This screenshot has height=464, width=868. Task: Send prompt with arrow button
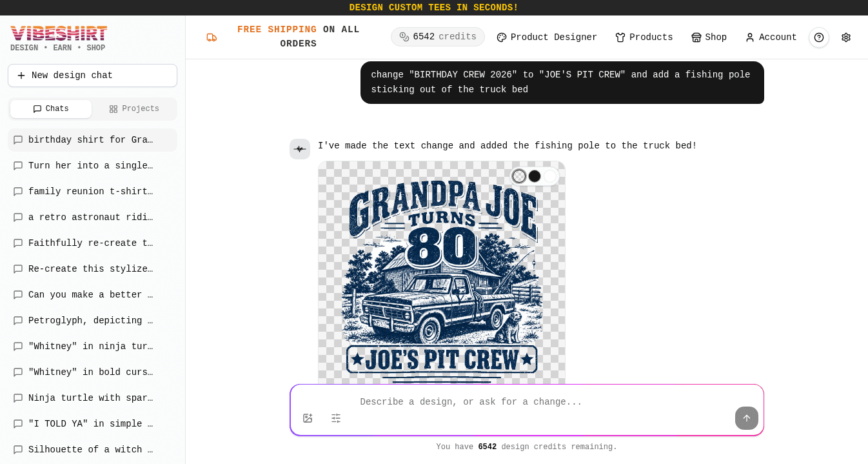pyautogui.click(x=747, y=418)
